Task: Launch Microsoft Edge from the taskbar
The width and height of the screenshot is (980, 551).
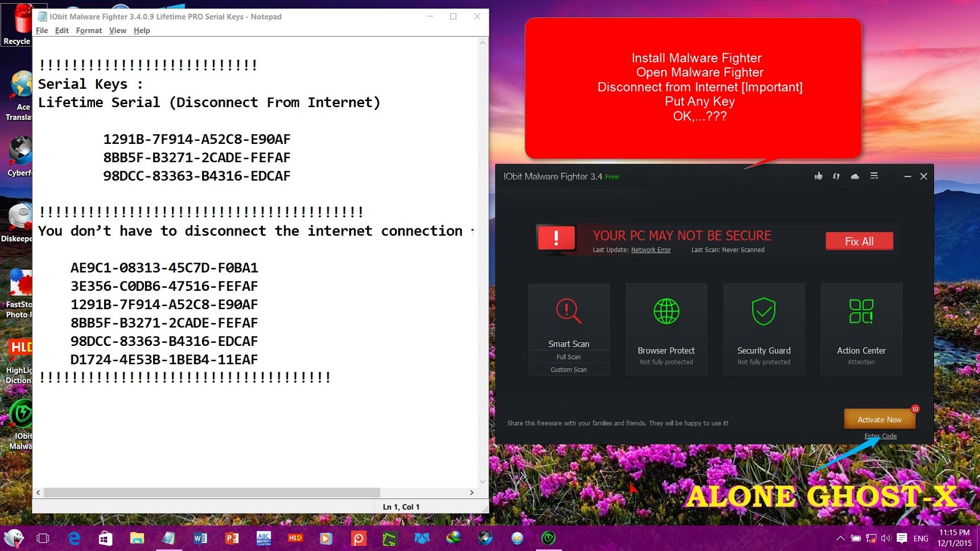Action: coord(74,538)
